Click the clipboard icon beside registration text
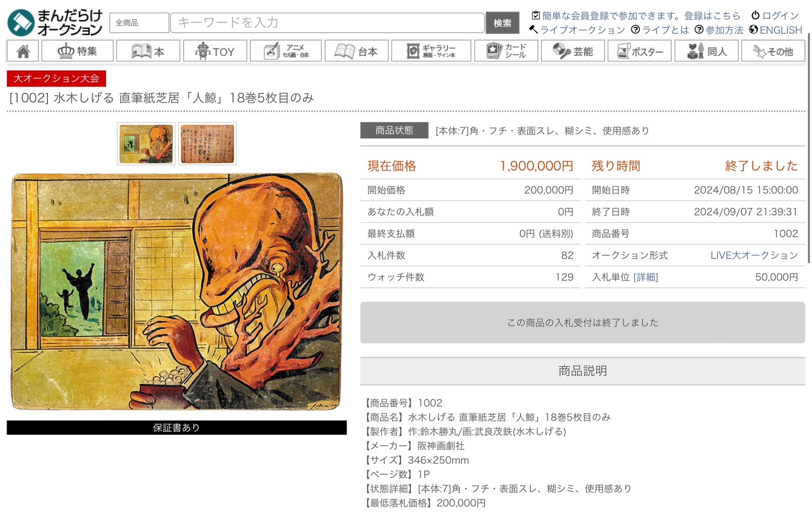 [x=536, y=16]
